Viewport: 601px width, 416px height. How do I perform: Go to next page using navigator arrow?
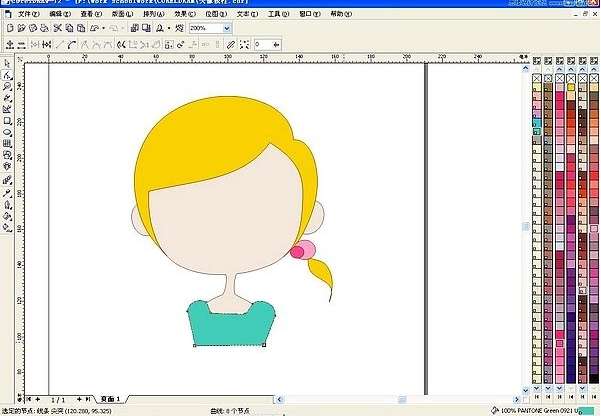point(78,398)
